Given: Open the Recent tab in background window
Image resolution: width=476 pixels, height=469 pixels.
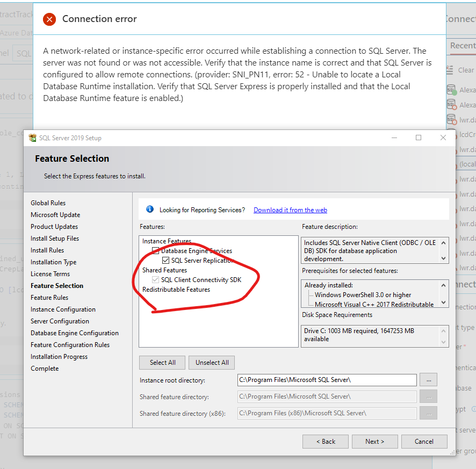Looking at the screenshot, I should click(x=463, y=46).
